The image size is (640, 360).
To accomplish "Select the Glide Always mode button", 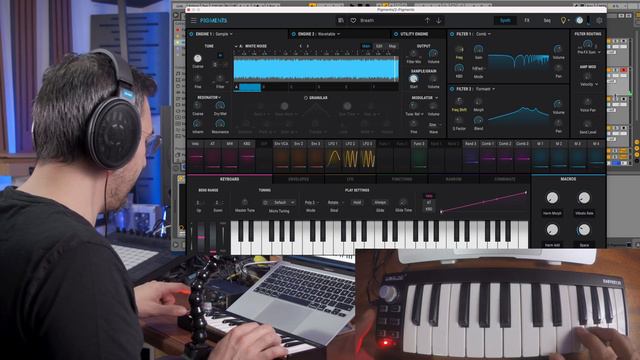I will [x=380, y=202].
